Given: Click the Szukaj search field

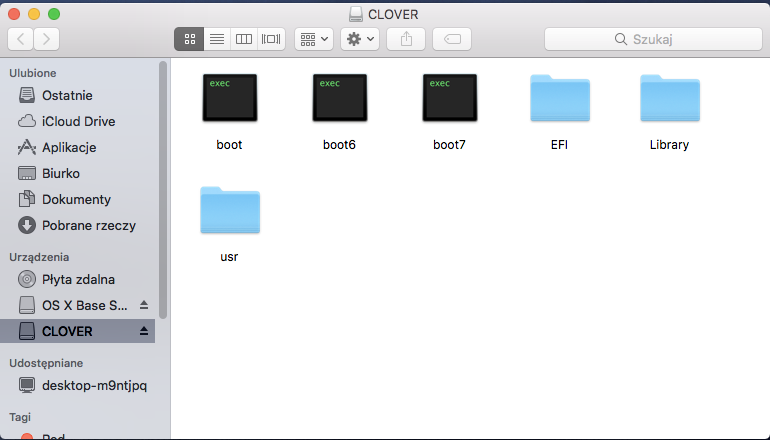Looking at the screenshot, I should point(651,39).
